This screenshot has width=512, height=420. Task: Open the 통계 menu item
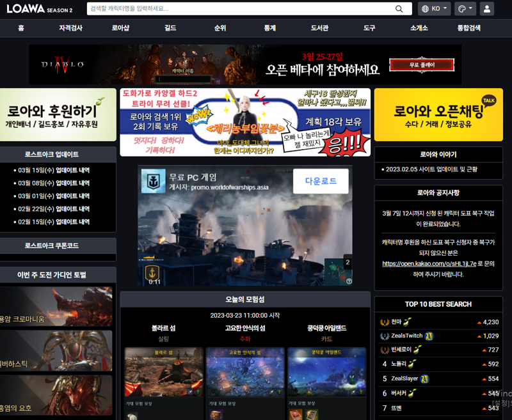point(269,28)
